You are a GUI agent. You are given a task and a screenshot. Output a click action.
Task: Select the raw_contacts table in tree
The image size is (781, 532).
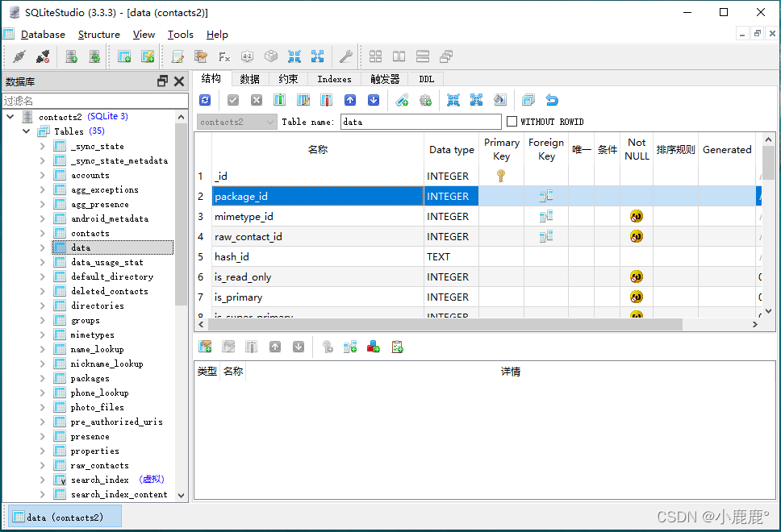(x=99, y=465)
